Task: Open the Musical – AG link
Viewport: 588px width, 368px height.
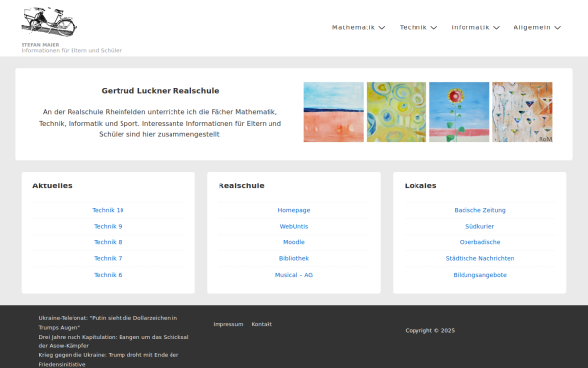Action: (x=294, y=275)
